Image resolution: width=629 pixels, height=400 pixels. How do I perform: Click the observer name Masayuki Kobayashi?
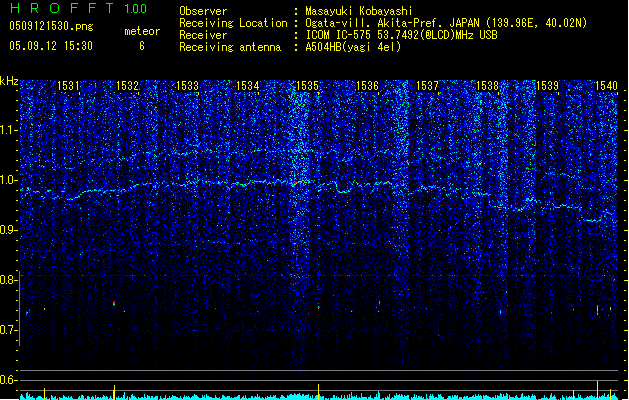[359, 11]
